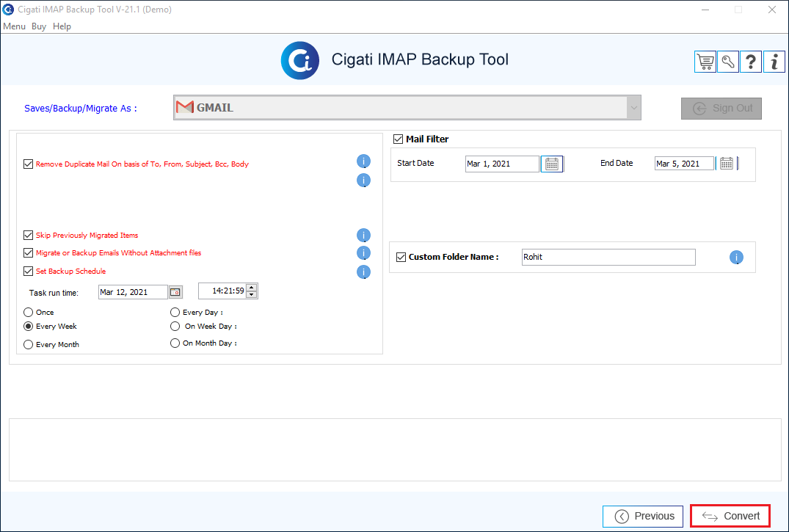
Task: Toggle Remove Duplicate Mail checkbox
Action: [28, 164]
